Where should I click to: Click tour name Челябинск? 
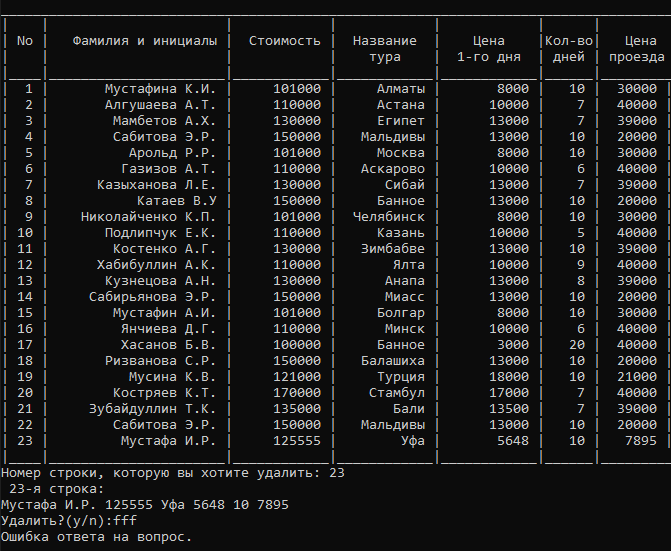tap(389, 217)
